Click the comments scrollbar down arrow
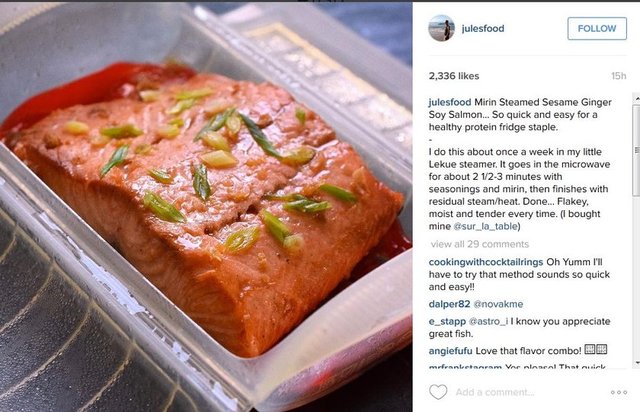 tap(637, 363)
